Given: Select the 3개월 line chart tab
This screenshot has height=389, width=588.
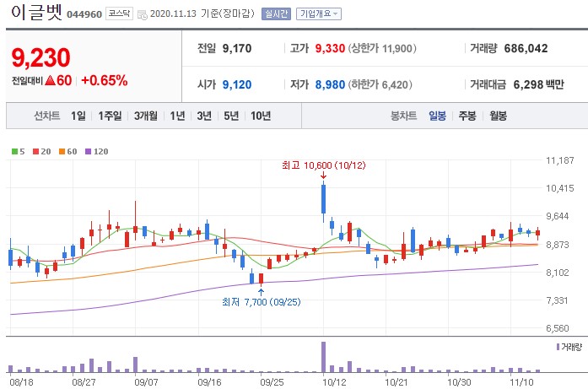Looking at the screenshot, I should [x=146, y=116].
